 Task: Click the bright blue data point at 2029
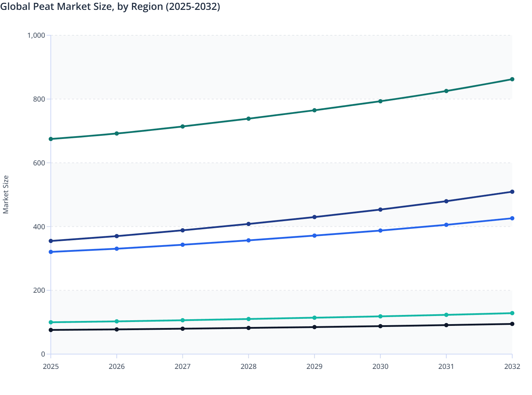[x=314, y=236]
